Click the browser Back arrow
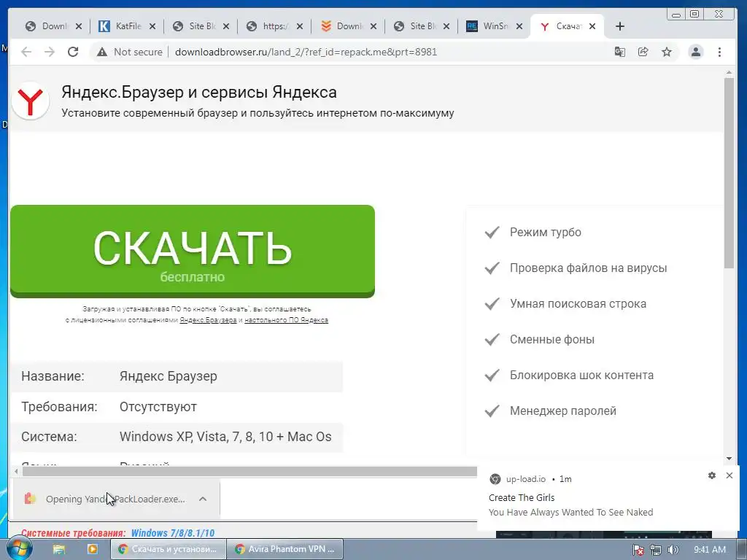The height and width of the screenshot is (560, 747). 26,52
